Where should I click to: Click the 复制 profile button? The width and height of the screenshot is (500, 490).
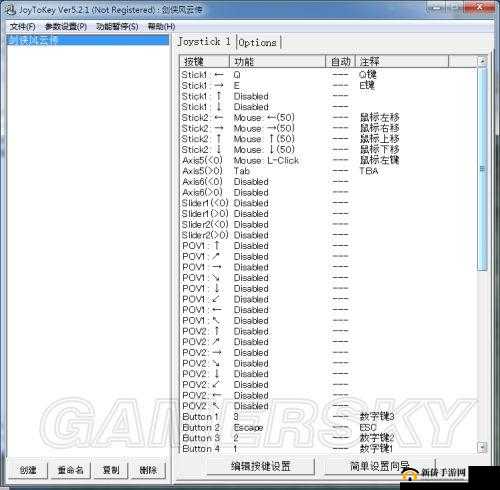point(111,470)
